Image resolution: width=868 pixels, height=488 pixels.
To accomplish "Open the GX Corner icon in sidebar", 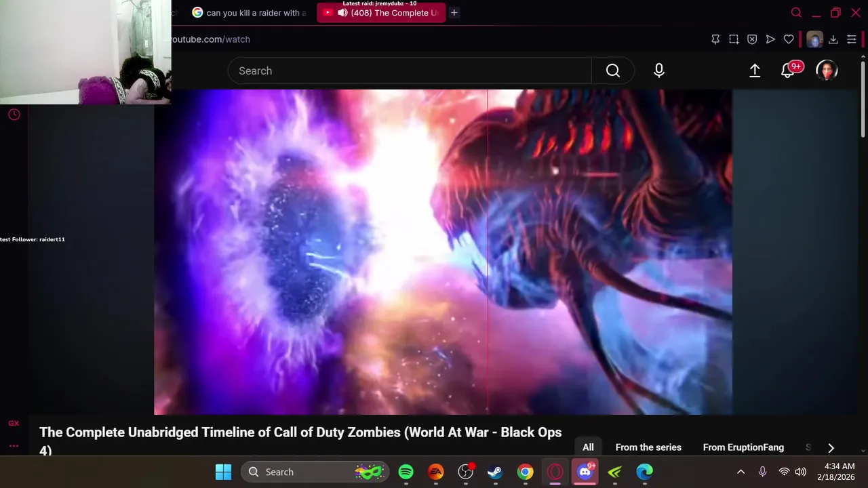I will [14, 424].
